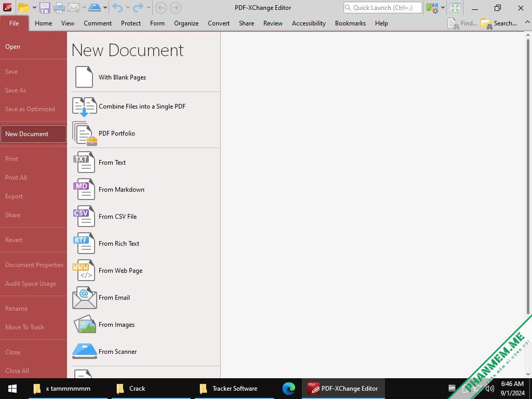Expand the UI options dropdown arrow
This screenshot has width=532, height=399.
pos(443,7)
